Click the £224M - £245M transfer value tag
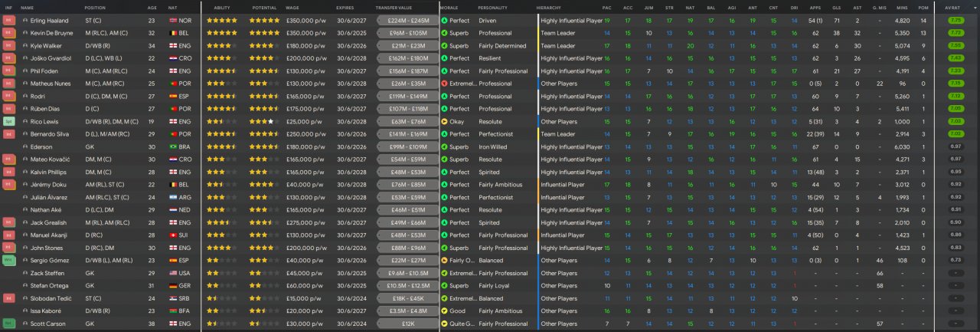Viewport: 980px width, 332px height. 408,21
